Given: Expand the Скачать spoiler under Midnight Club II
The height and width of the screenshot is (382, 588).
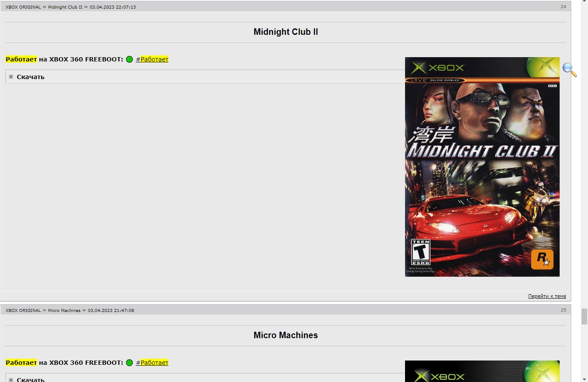Looking at the screenshot, I should [x=11, y=77].
